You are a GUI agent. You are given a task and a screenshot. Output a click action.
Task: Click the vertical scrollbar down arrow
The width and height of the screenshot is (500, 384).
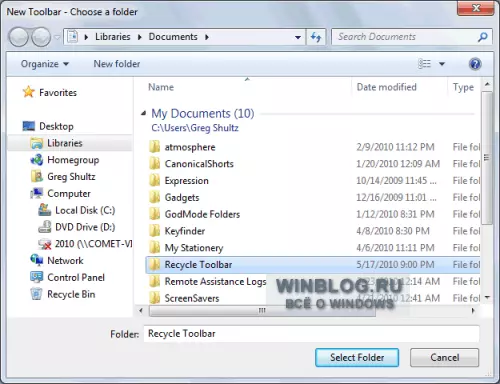487,297
